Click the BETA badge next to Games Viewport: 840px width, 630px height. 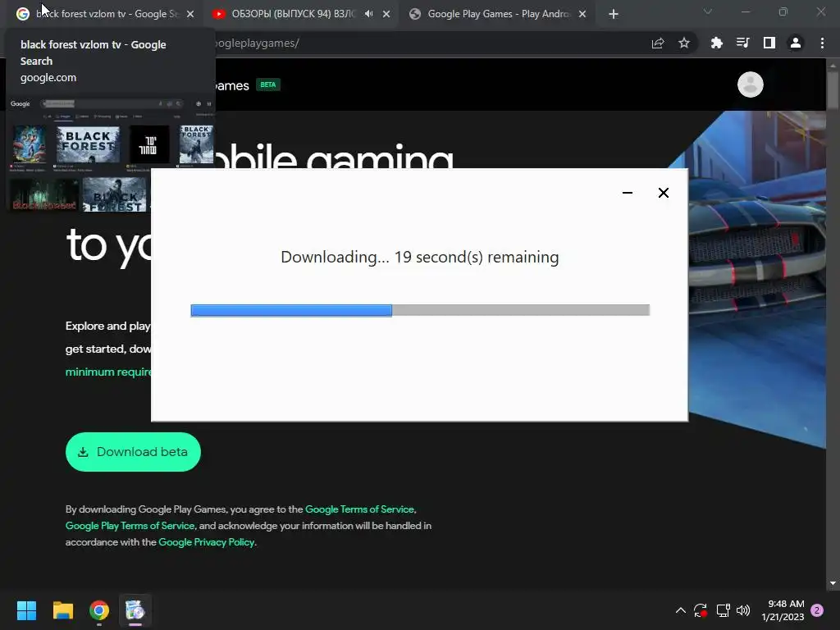[268, 84]
